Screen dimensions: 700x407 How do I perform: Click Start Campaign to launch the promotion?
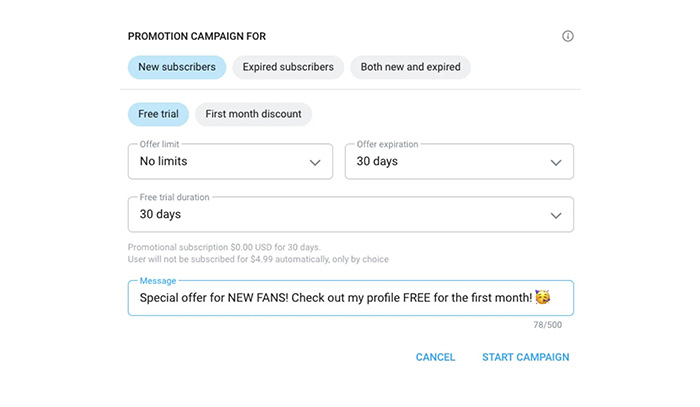point(525,357)
